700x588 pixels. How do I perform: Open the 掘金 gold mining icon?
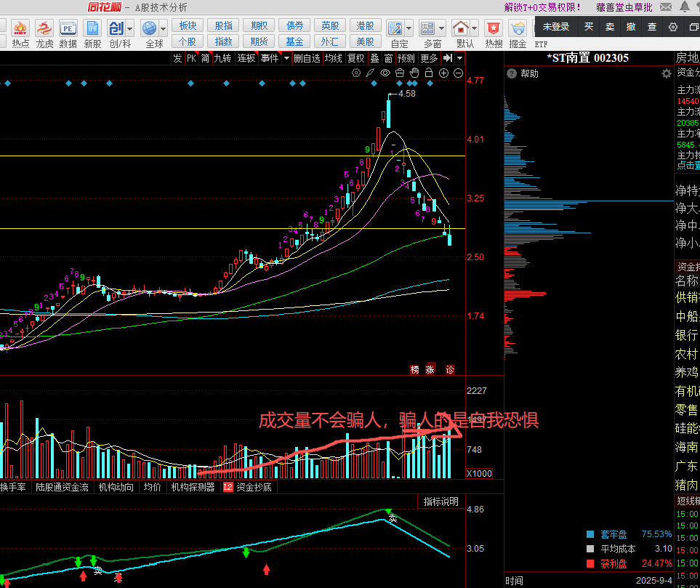point(518,28)
